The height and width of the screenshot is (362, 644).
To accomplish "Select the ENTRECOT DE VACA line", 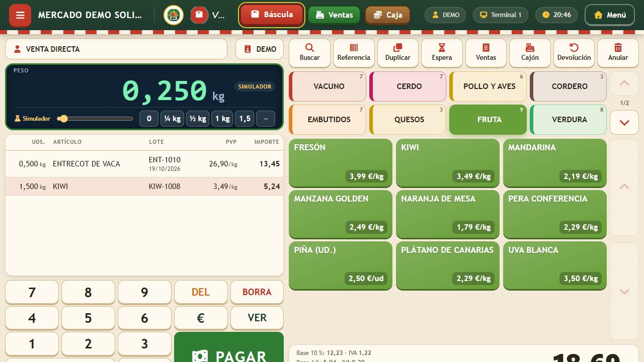I will coord(144,164).
